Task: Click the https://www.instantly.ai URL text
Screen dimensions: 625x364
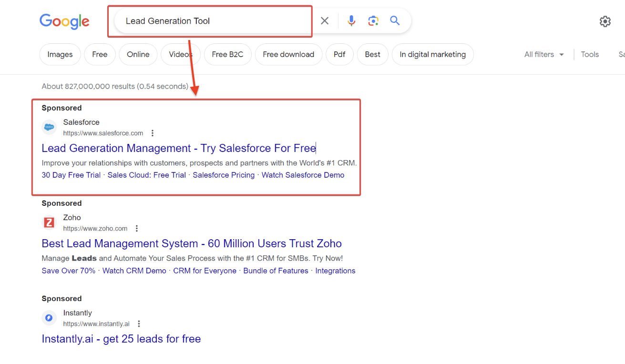Action: tap(96, 324)
